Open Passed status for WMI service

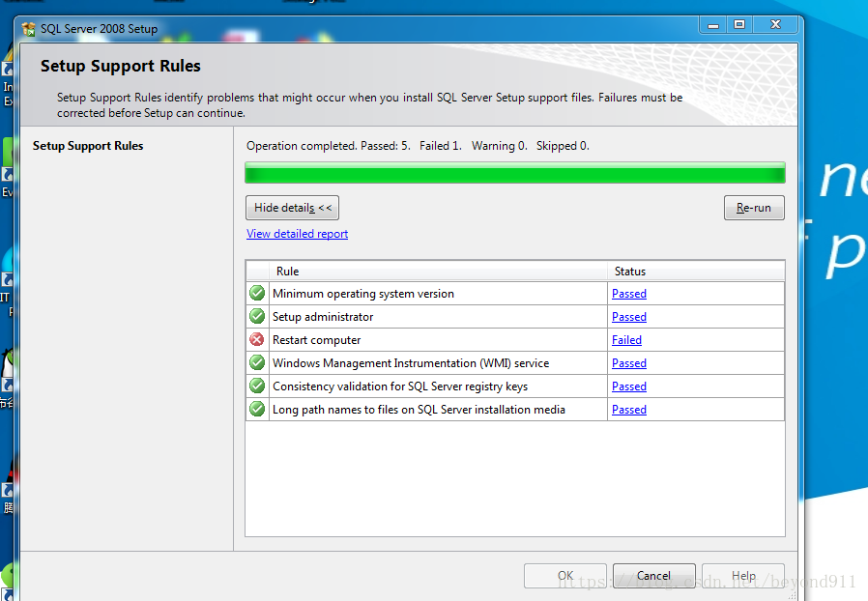pos(629,363)
